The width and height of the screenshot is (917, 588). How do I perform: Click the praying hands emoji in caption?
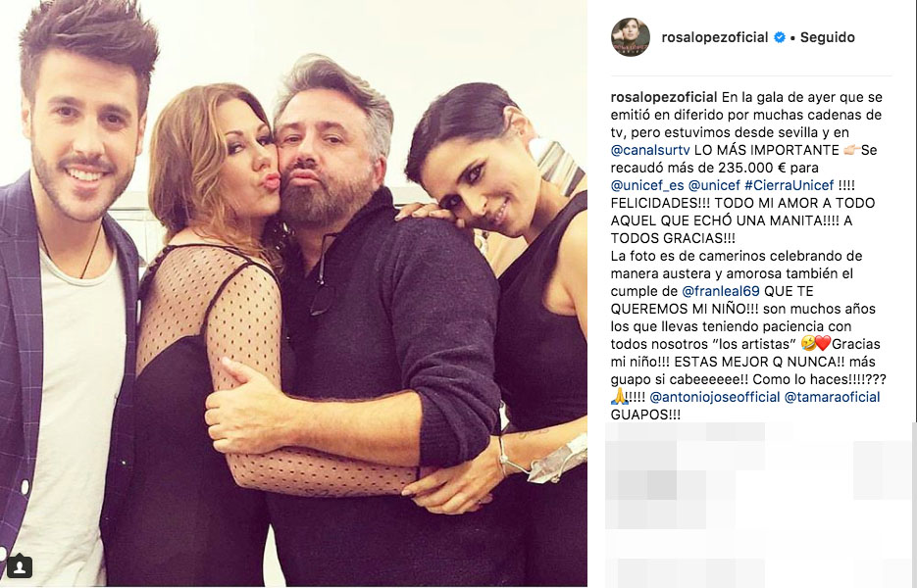619,396
